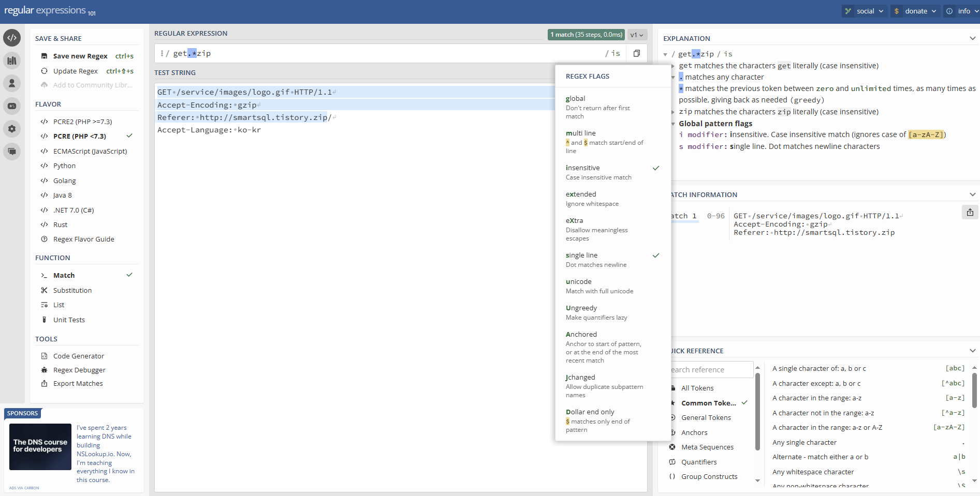Open the community library sidebar icon

[12, 61]
